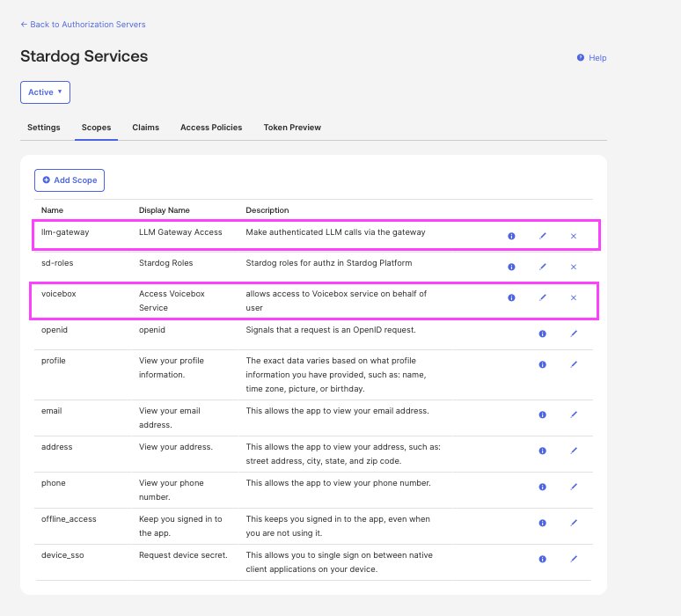Edit the llm-gateway scope
This screenshot has width=681, height=616.
point(543,236)
